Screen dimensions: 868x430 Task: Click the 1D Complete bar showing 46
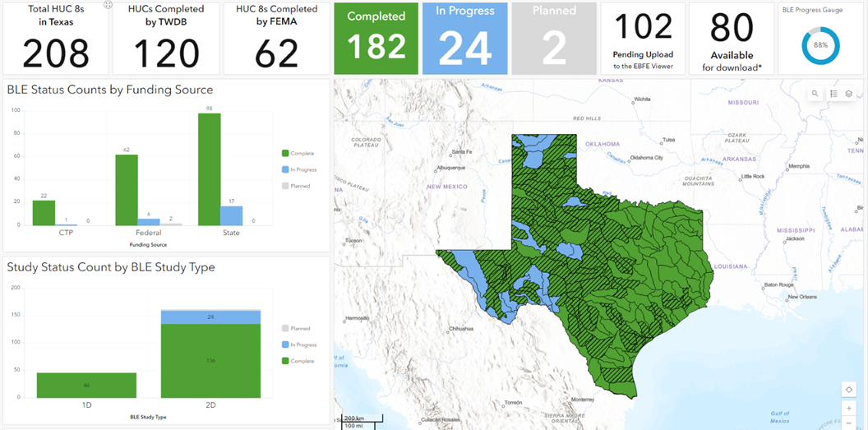point(77,385)
